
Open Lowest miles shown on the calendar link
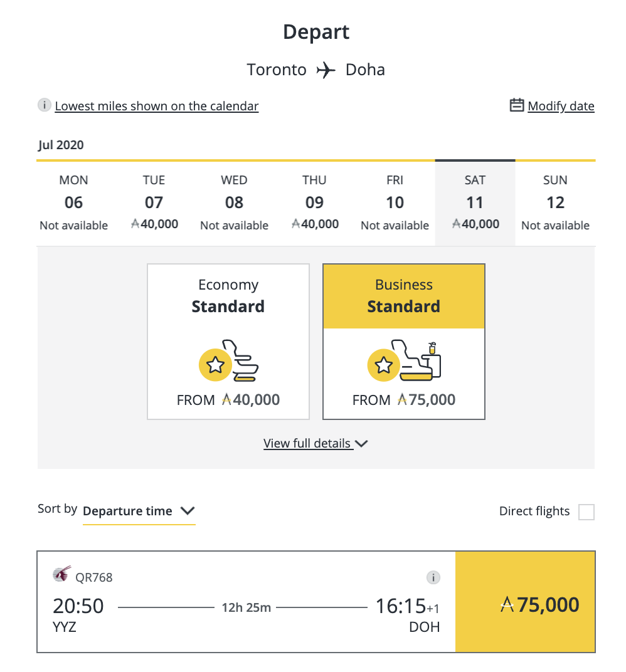coord(157,106)
